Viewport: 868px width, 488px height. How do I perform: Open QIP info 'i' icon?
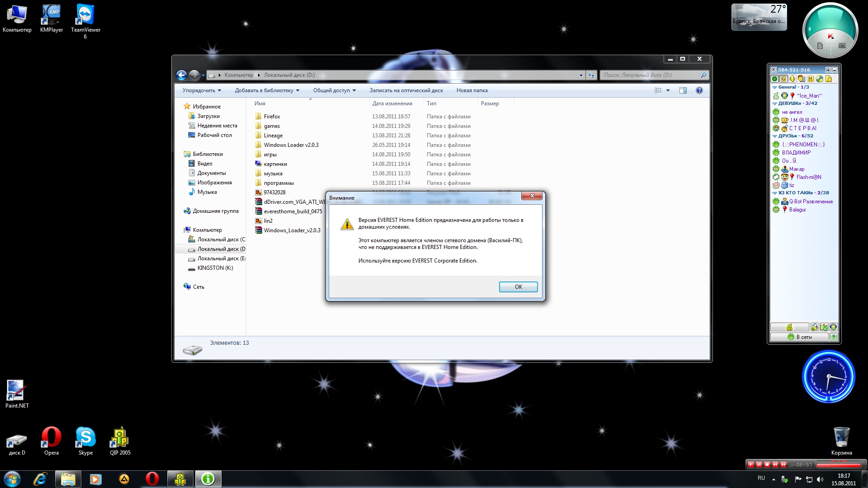pyautogui.click(x=829, y=79)
